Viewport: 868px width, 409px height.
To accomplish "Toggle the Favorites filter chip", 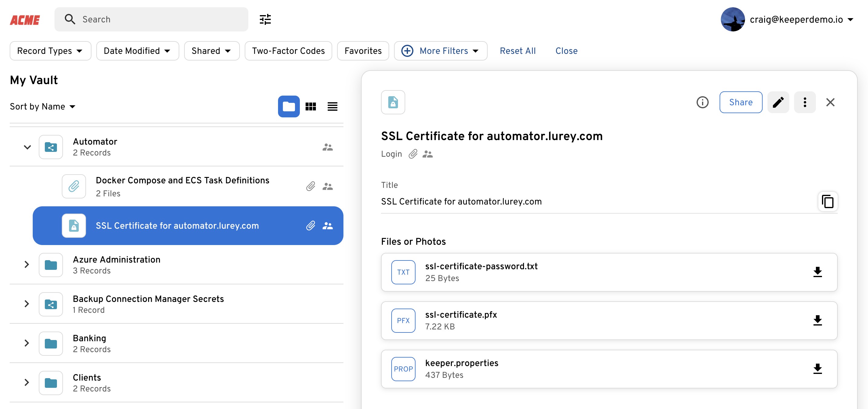I will coord(363,51).
